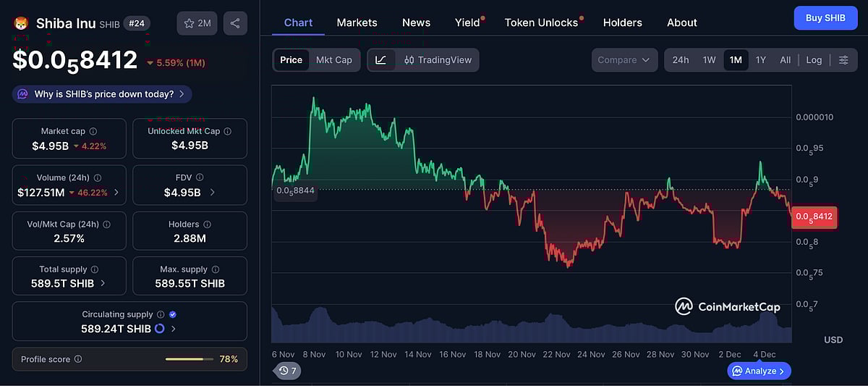Open the share icon button
The height and width of the screenshot is (386, 868).
pyautogui.click(x=235, y=23)
